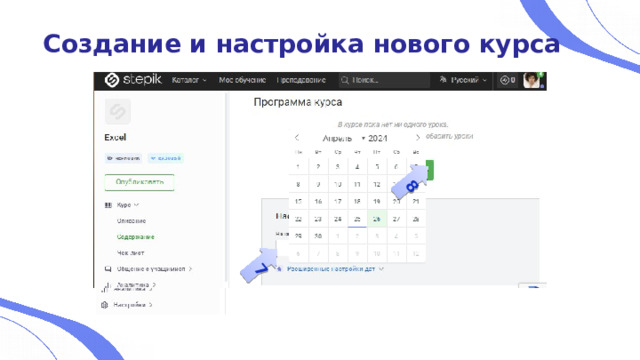Open the Русский language dropdown
640x360 pixels.
463,80
